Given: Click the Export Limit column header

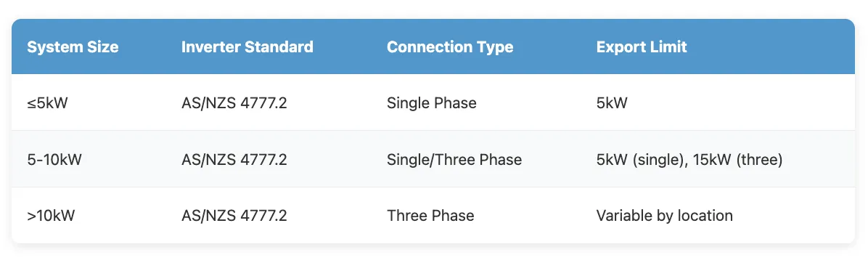Looking at the screenshot, I should [x=642, y=47].
